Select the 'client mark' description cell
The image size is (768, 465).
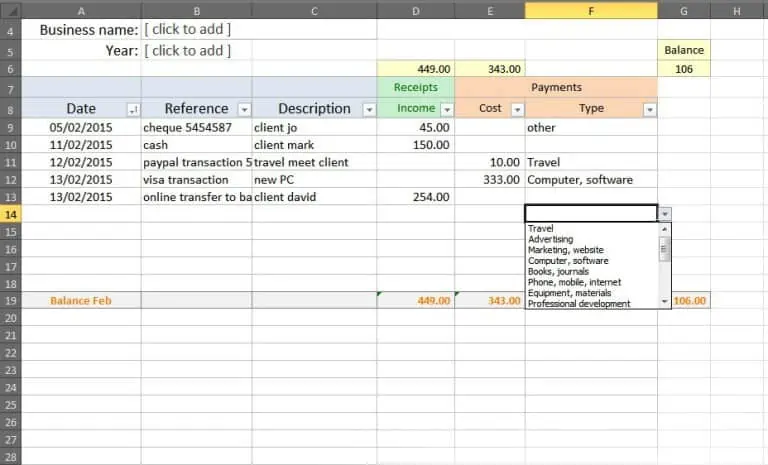coord(314,145)
